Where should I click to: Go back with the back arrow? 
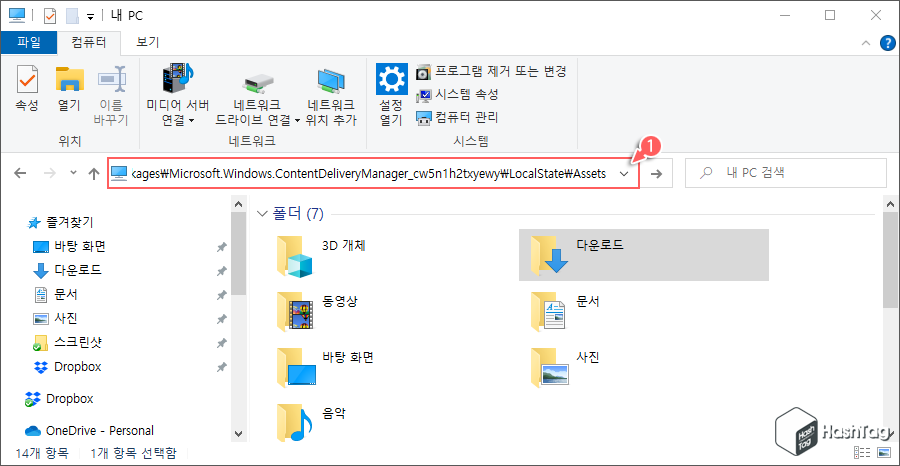pyautogui.click(x=20, y=173)
